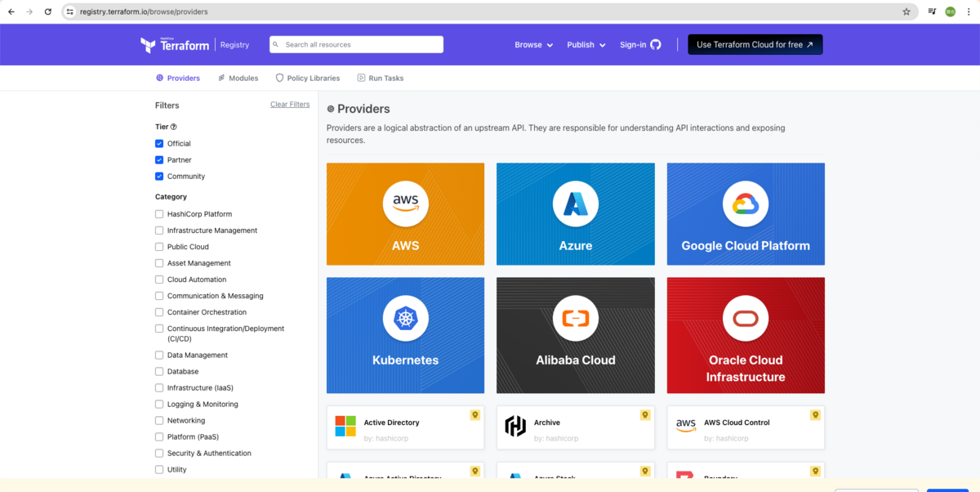Uncheck the Partner tier checkbox

tap(159, 160)
